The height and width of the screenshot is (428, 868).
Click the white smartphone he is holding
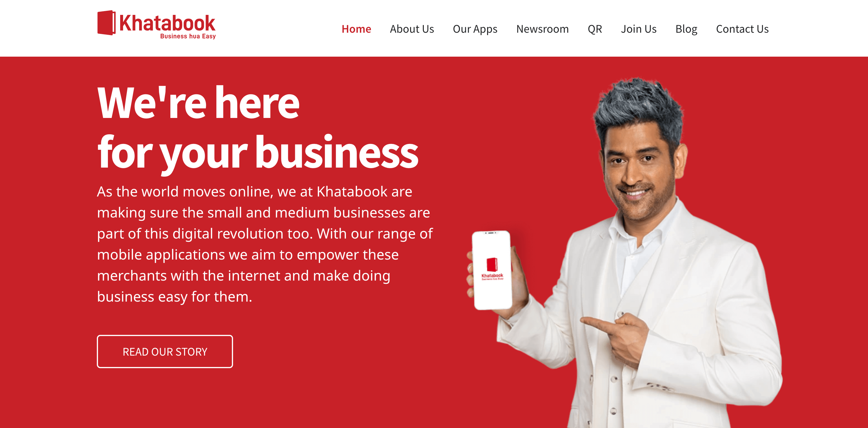click(x=492, y=270)
